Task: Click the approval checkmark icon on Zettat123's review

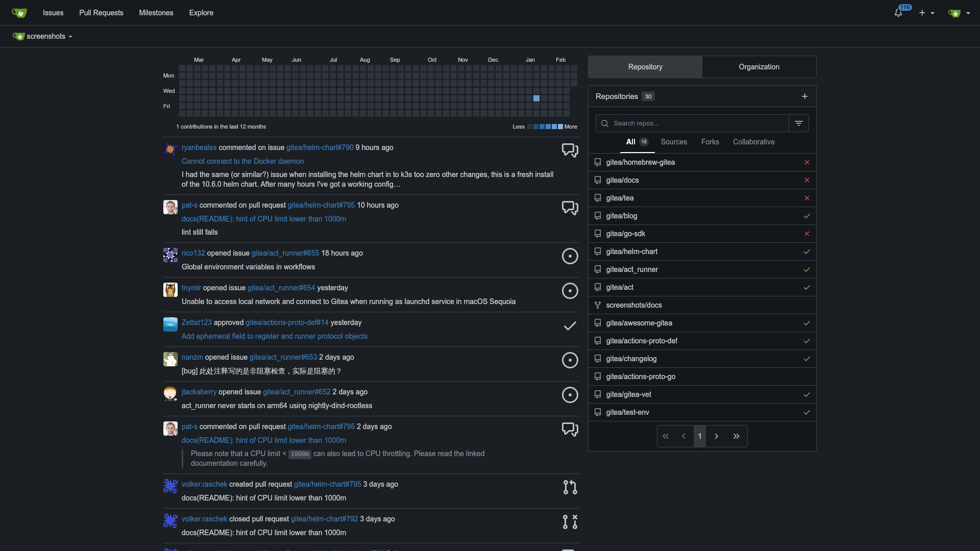Action: (570, 326)
